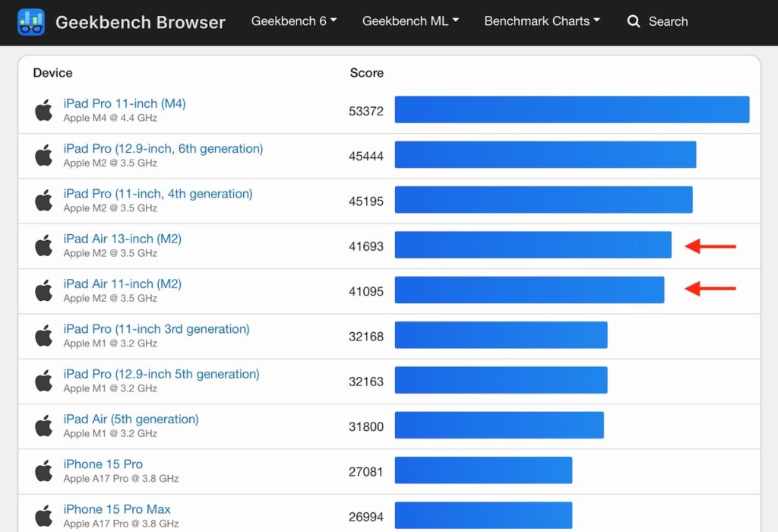
Task: Open iPad Pro 11-inch (M4) result link
Action: pyautogui.click(x=125, y=103)
